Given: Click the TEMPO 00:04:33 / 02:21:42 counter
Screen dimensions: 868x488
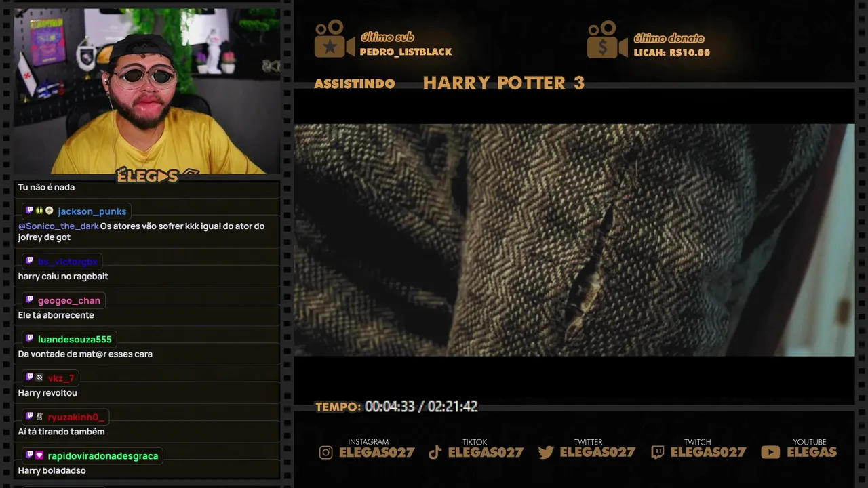Looking at the screenshot, I should (396, 407).
